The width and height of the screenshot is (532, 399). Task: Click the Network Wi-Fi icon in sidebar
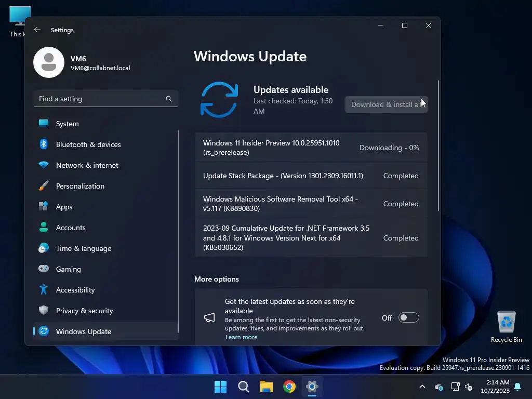44,165
